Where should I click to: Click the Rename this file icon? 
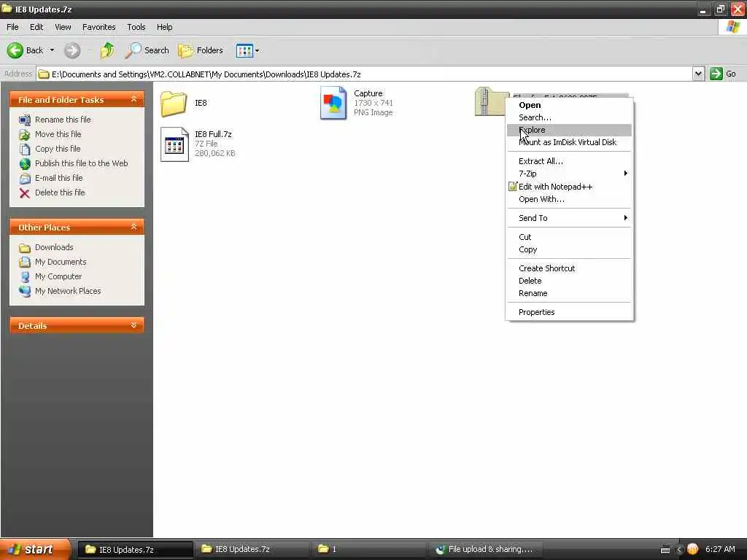coord(25,120)
